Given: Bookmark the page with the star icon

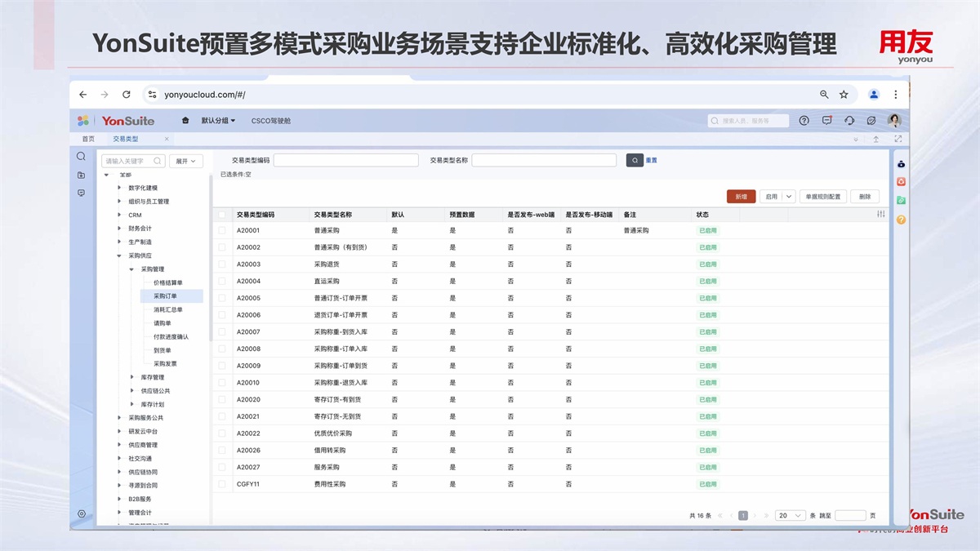Looking at the screenshot, I should point(844,95).
